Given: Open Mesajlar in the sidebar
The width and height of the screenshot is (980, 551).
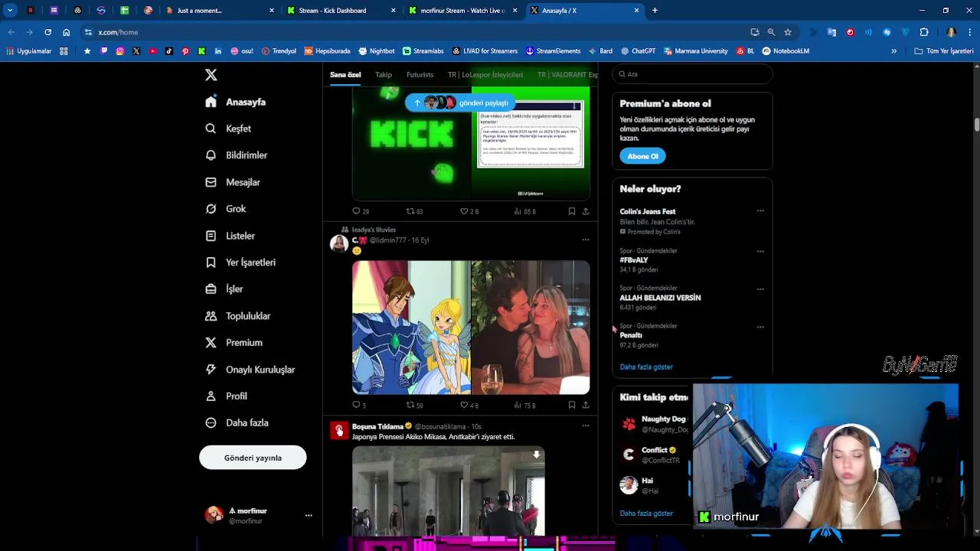Looking at the screenshot, I should (233, 182).
